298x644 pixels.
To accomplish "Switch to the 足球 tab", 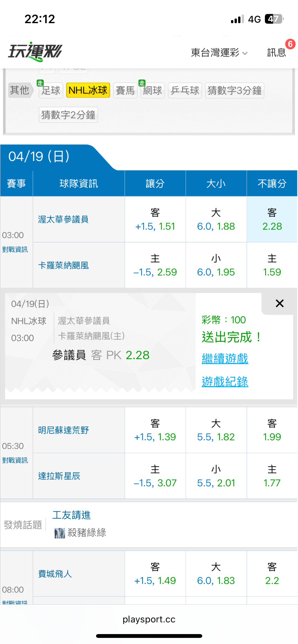I will (x=51, y=90).
